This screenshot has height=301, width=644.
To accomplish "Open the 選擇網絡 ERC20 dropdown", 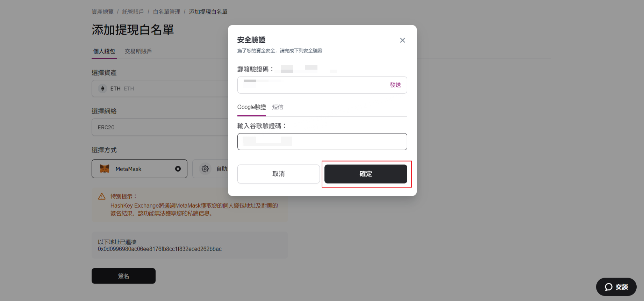I will 160,127.
